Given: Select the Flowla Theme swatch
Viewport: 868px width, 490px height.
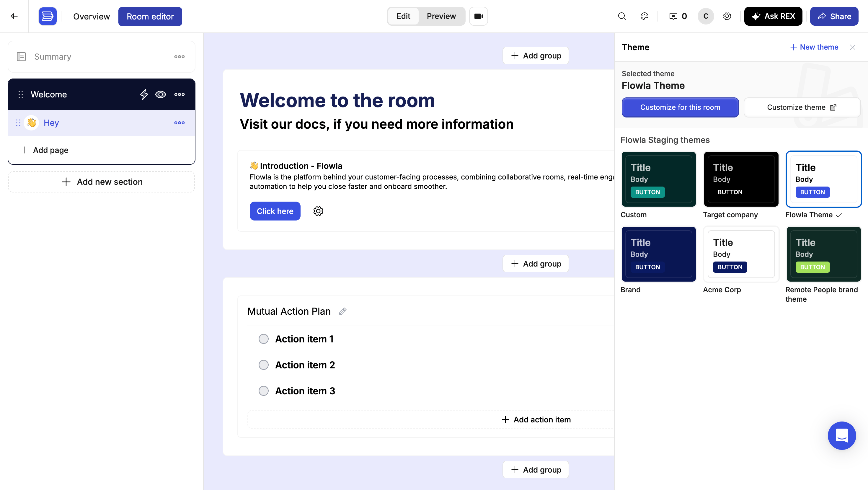Looking at the screenshot, I should pos(823,179).
